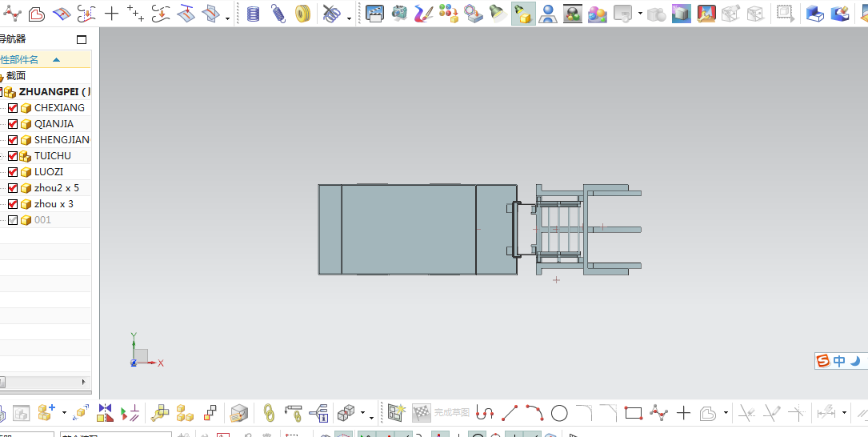Click the Add Component icon with plus

pyautogui.click(x=46, y=413)
